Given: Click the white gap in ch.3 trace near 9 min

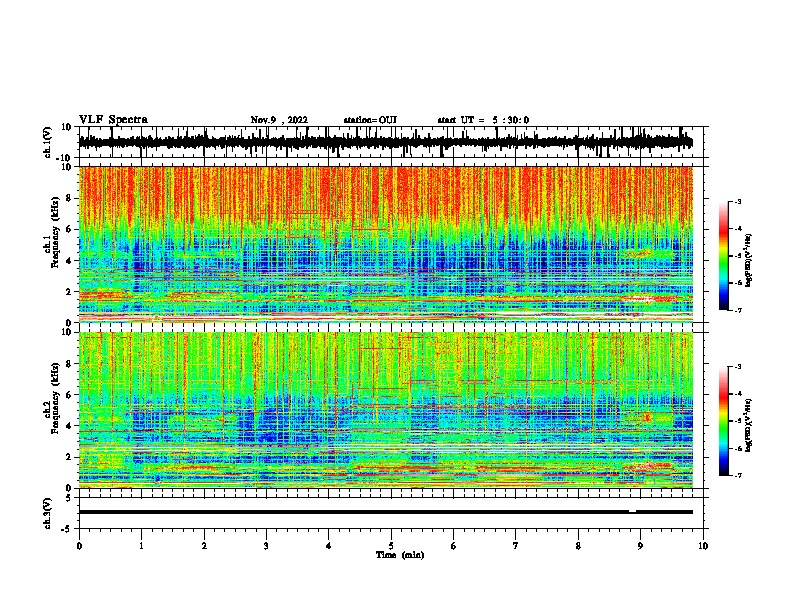Looking at the screenshot, I should pos(632,512).
